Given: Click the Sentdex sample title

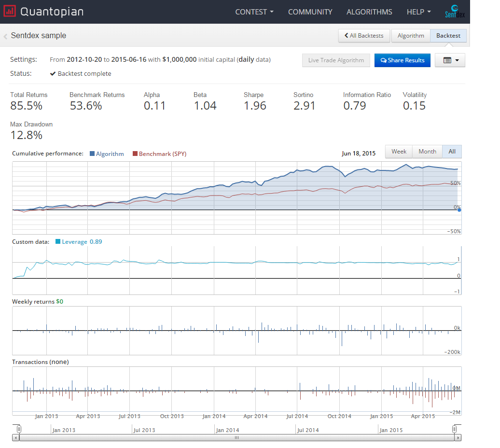Looking at the screenshot, I should point(39,35).
